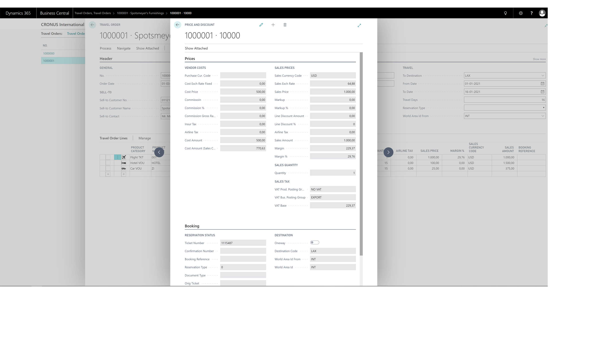Viewport: 606px width, 364px height.
Task: Click the back arrow on Travel Order page
Action: point(92,25)
